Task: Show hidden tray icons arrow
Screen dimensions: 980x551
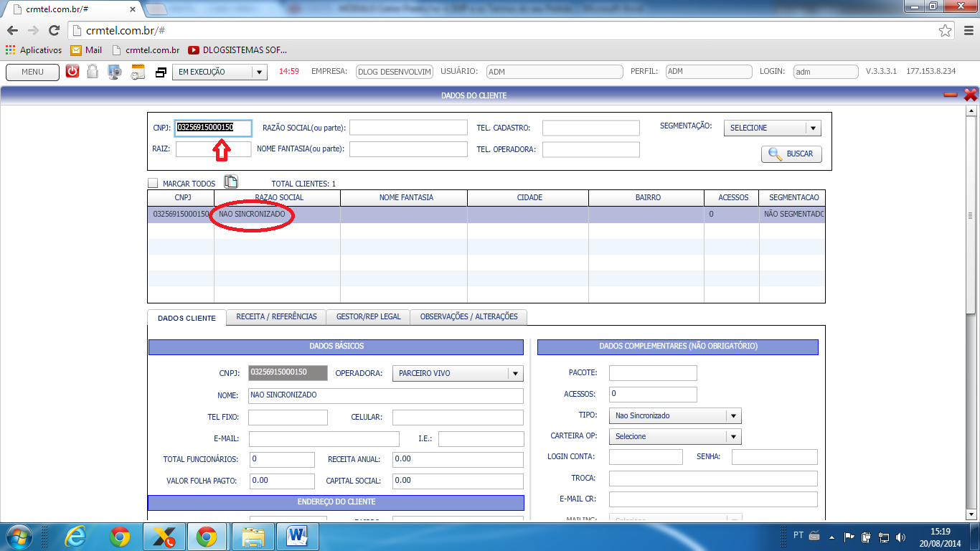Action: [832, 537]
